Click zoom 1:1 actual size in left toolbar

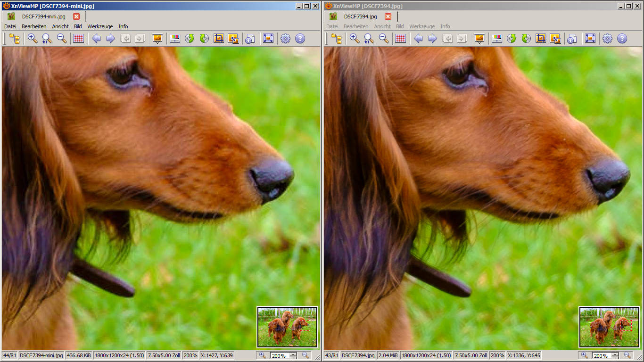click(47, 39)
